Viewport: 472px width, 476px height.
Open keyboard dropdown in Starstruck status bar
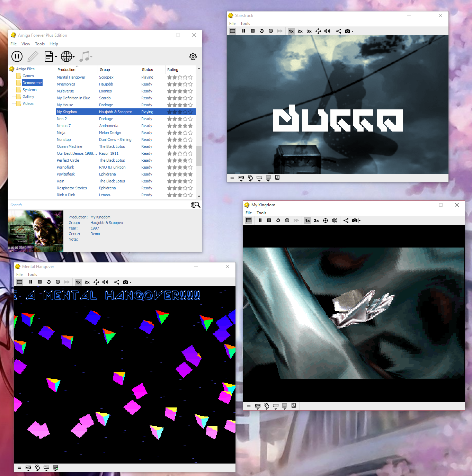241,178
